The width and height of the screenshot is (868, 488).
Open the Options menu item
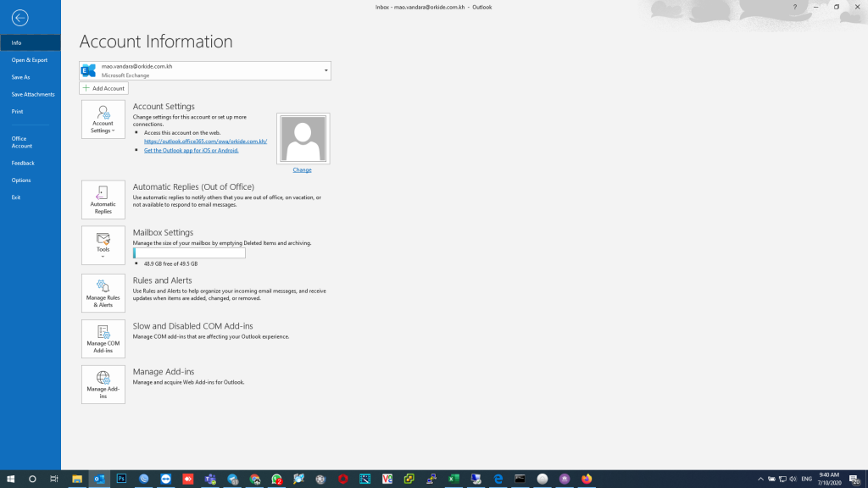(21, 180)
